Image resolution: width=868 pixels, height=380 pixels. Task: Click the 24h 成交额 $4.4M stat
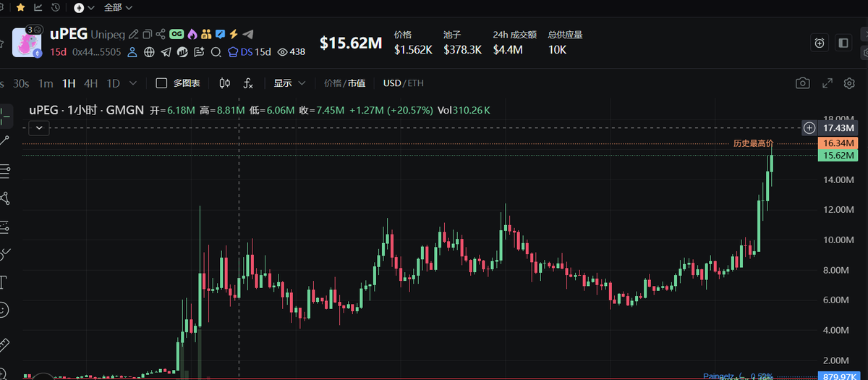click(x=514, y=43)
